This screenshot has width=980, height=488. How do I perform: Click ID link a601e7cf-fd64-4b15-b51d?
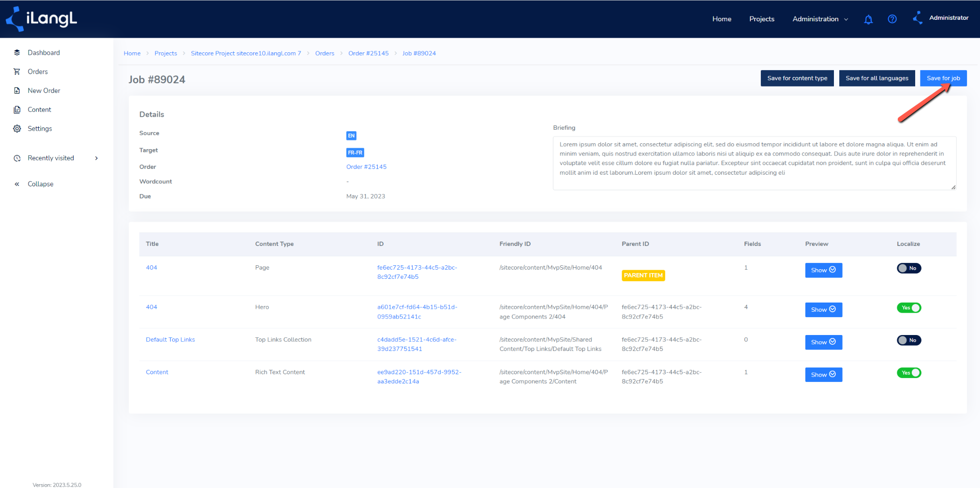click(417, 312)
